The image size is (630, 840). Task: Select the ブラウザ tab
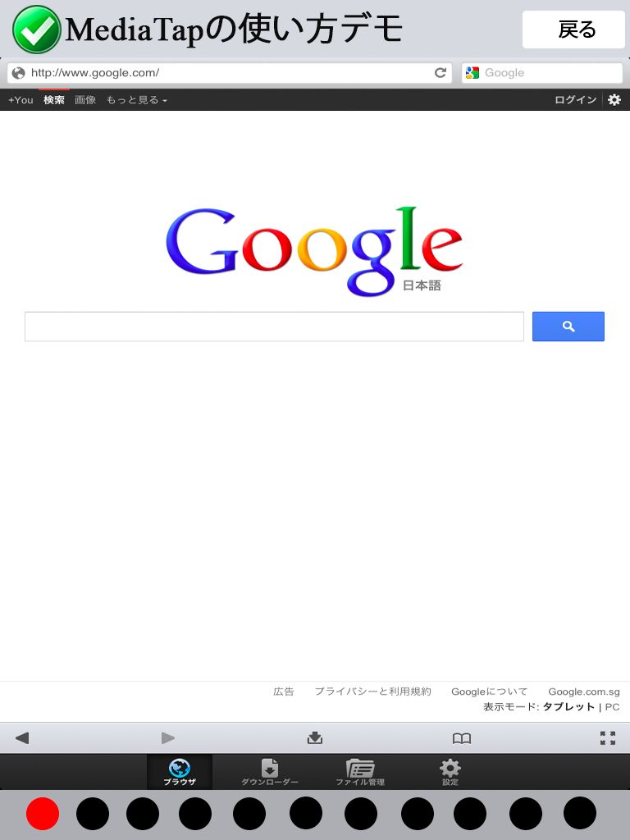180,772
